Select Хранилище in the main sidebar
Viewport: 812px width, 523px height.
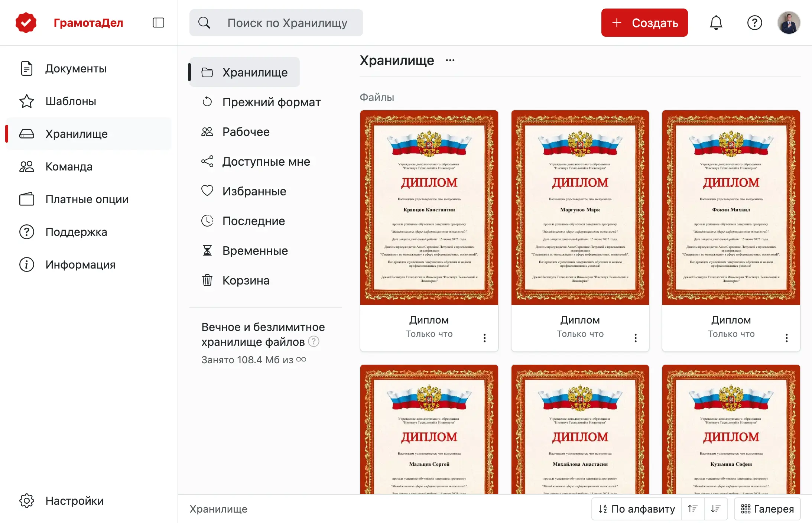[89, 134]
